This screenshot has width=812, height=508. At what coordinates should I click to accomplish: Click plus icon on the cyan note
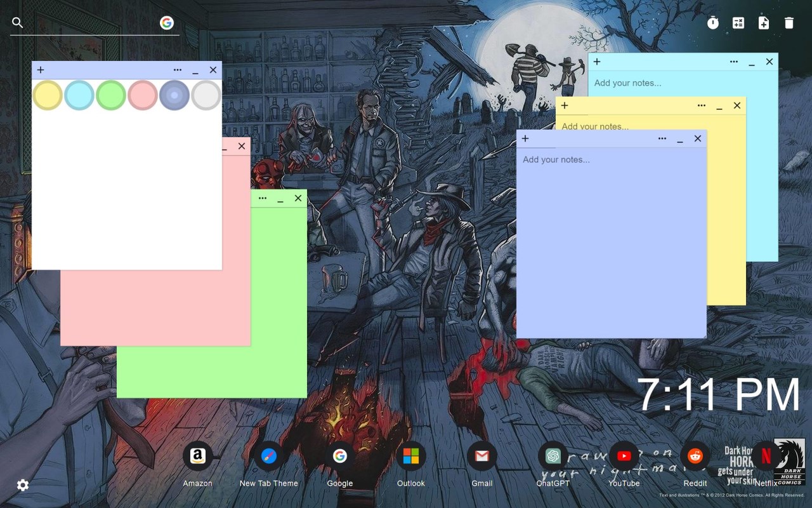pos(597,62)
